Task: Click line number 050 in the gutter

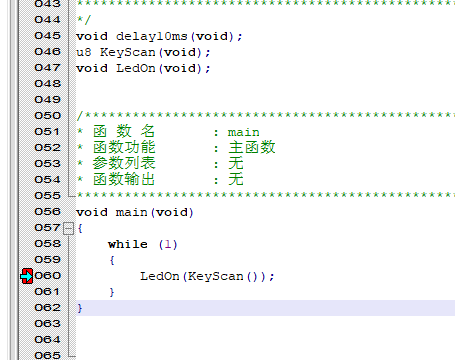Action: 47,116
